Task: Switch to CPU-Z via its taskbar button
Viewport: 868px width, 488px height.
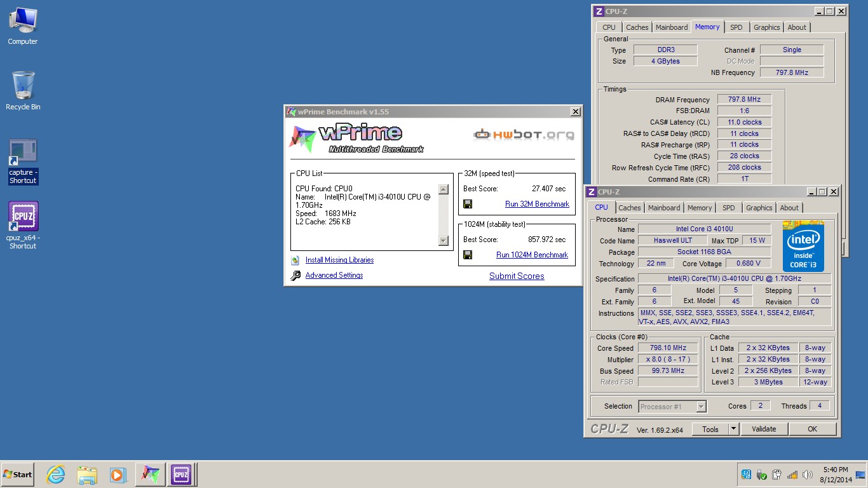Action: [181, 475]
